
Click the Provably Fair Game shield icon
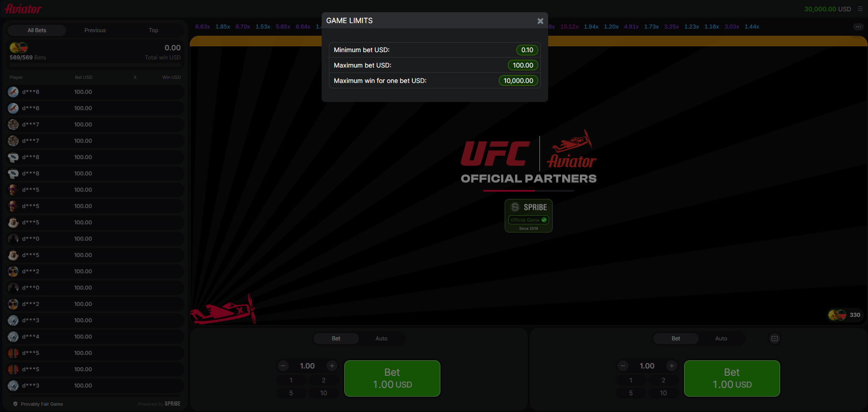pos(15,404)
